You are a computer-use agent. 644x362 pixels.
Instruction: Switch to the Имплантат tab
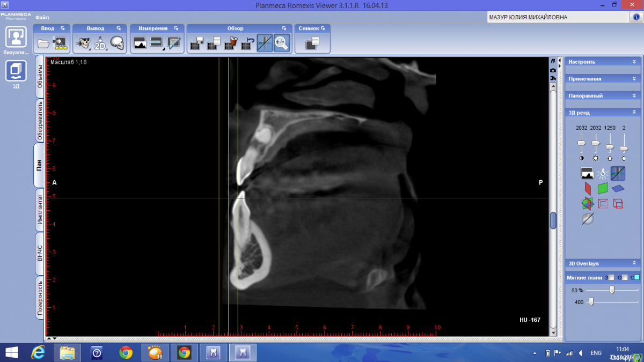click(40, 210)
